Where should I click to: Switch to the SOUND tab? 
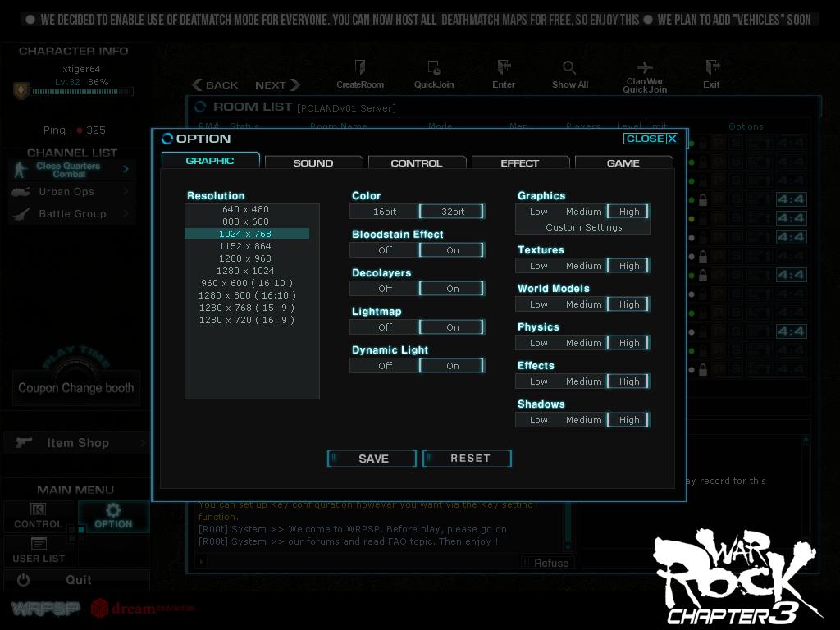(313, 163)
